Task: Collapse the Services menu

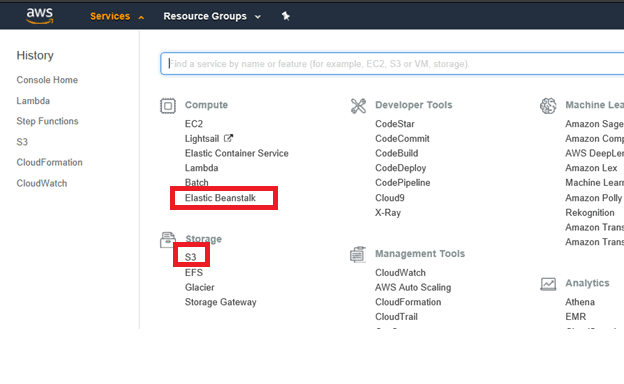Action: (x=117, y=16)
